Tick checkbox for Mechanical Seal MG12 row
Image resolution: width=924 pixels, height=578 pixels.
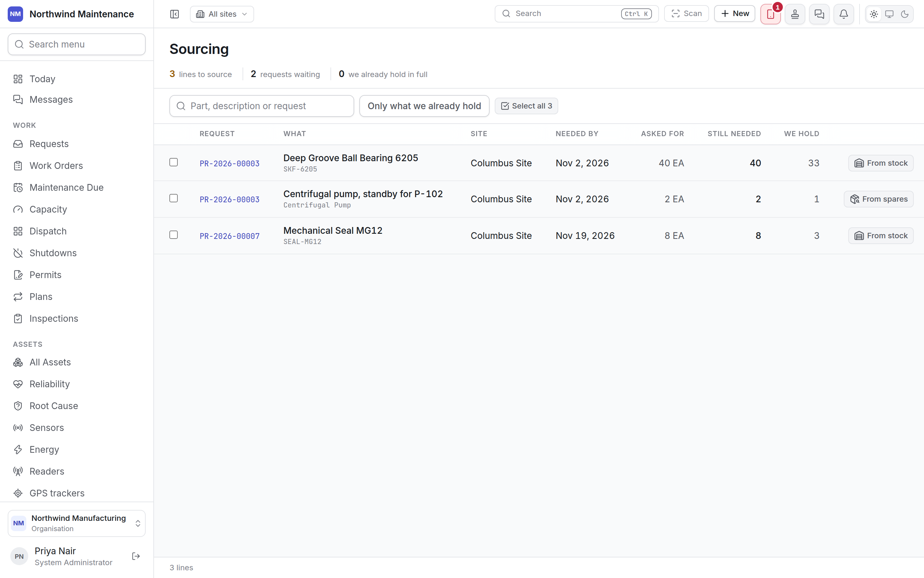click(x=174, y=235)
